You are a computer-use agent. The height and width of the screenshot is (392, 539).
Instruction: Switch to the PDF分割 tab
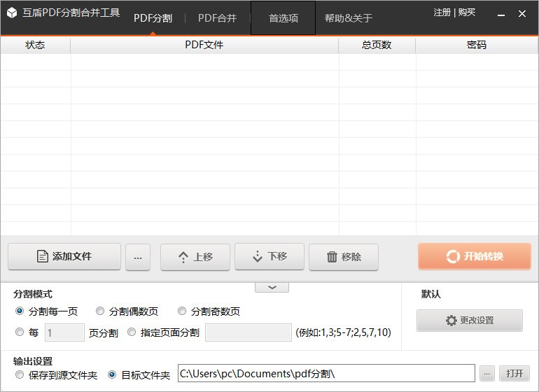click(x=153, y=18)
